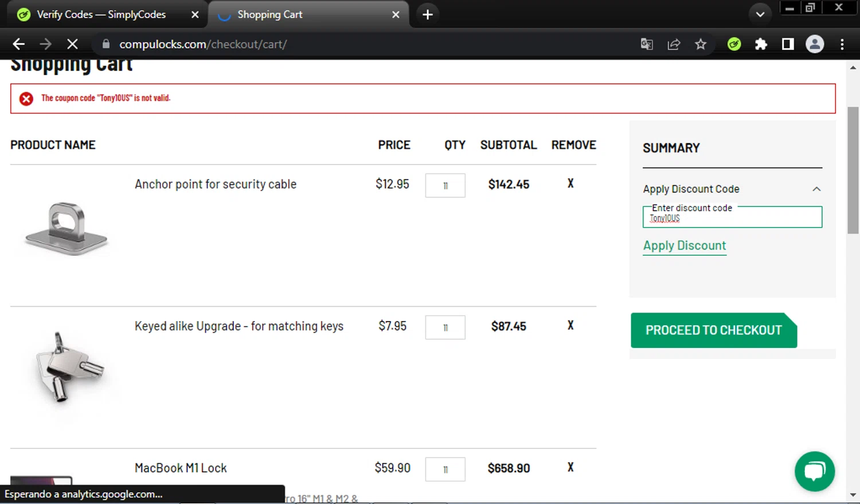Click Proceed to Checkout button
Image resolution: width=860 pixels, height=504 pixels.
[x=714, y=330]
